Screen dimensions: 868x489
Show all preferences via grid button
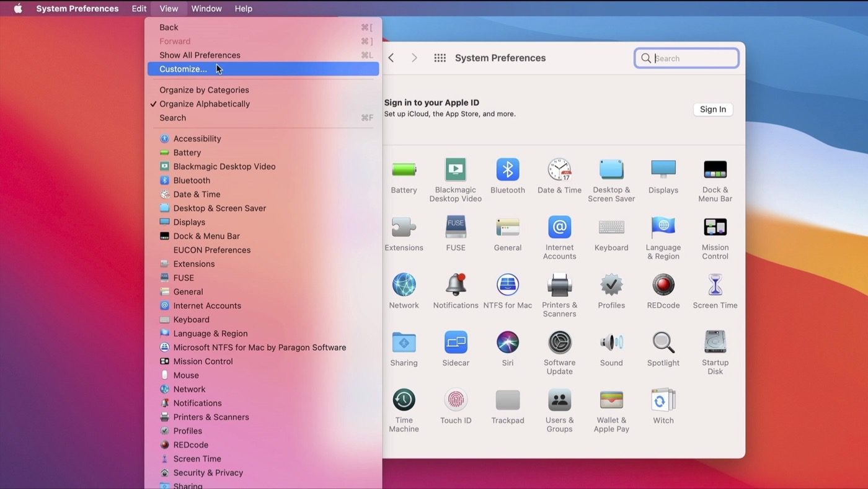[440, 58]
